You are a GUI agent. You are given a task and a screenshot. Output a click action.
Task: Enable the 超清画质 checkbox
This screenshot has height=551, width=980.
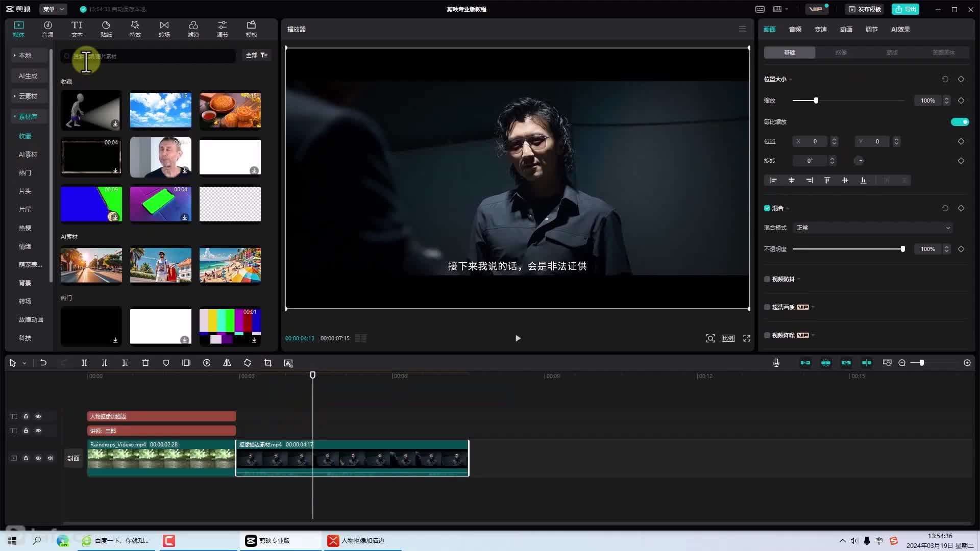[x=767, y=307]
